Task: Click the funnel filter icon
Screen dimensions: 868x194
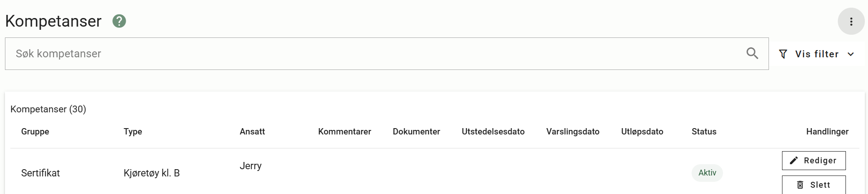Action: click(x=783, y=54)
